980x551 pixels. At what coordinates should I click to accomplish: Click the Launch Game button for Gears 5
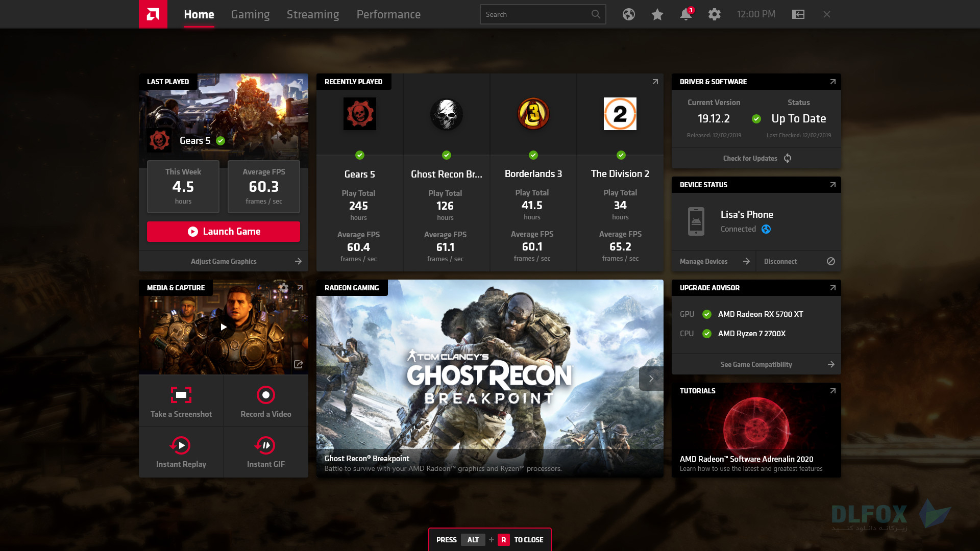click(224, 231)
